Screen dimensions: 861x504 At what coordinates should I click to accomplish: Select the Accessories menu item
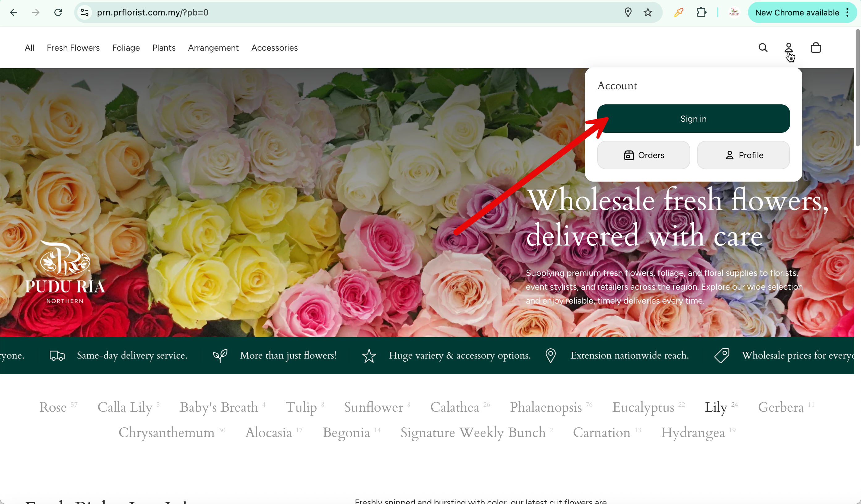tap(274, 48)
